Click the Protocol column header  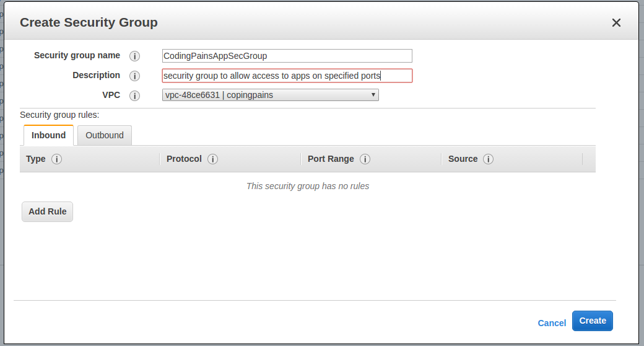[184, 159]
